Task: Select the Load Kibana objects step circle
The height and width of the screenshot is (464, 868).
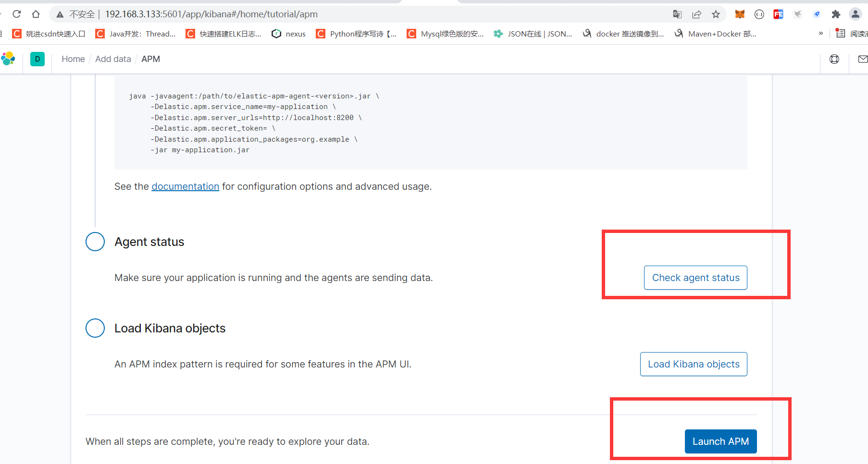Action: tap(95, 328)
